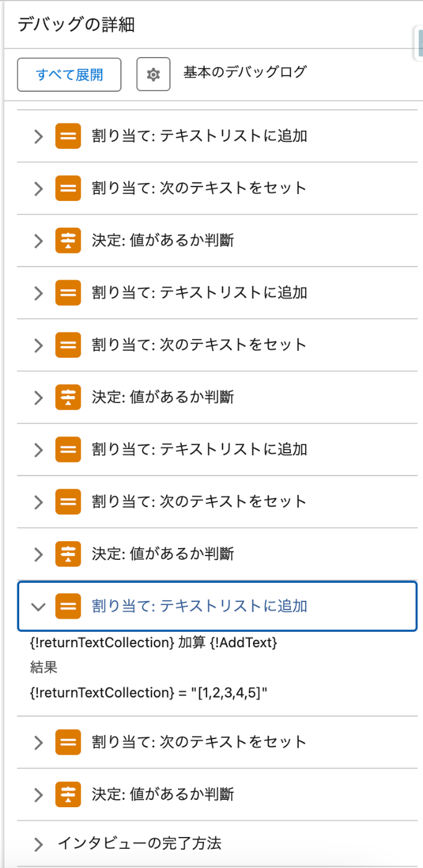Select the インタビューの完了方法 label

click(140, 843)
